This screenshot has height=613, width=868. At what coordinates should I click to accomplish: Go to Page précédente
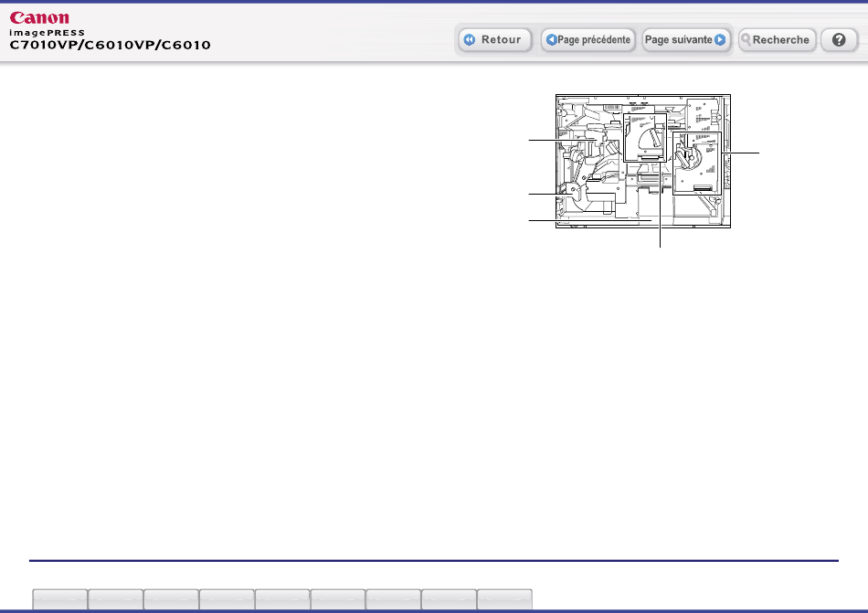pyautogui.click(x=588, y=40)
